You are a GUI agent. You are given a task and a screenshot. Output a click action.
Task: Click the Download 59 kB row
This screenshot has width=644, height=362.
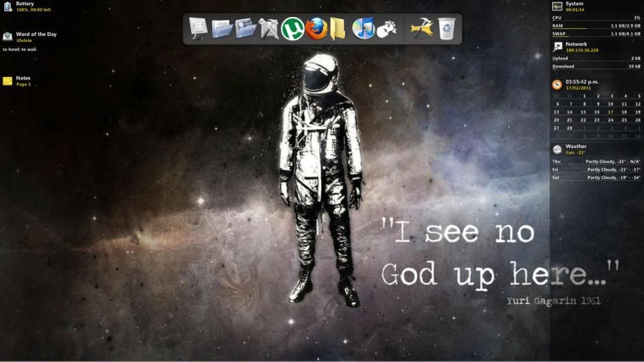coord(596,66)
